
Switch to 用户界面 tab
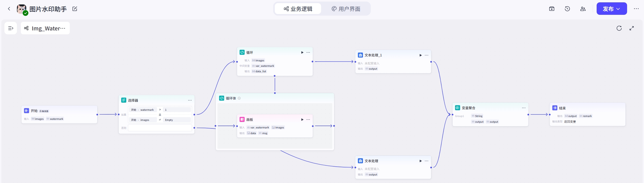tap(346, 9)
